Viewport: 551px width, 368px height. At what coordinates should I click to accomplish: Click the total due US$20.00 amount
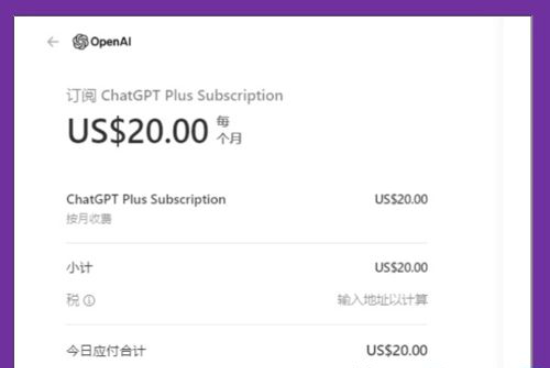(x=397, y=350)
